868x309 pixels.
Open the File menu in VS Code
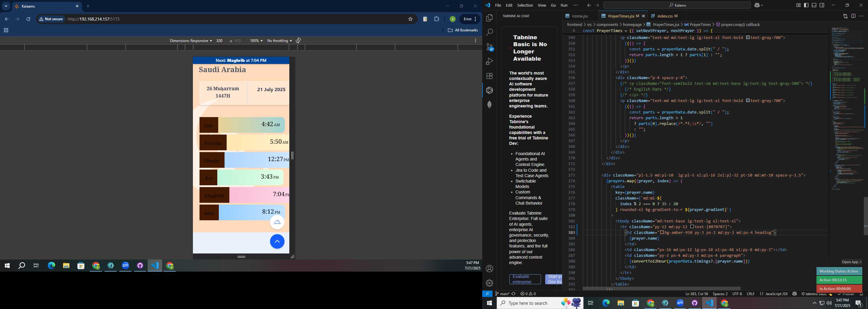[x=498, y=5]
